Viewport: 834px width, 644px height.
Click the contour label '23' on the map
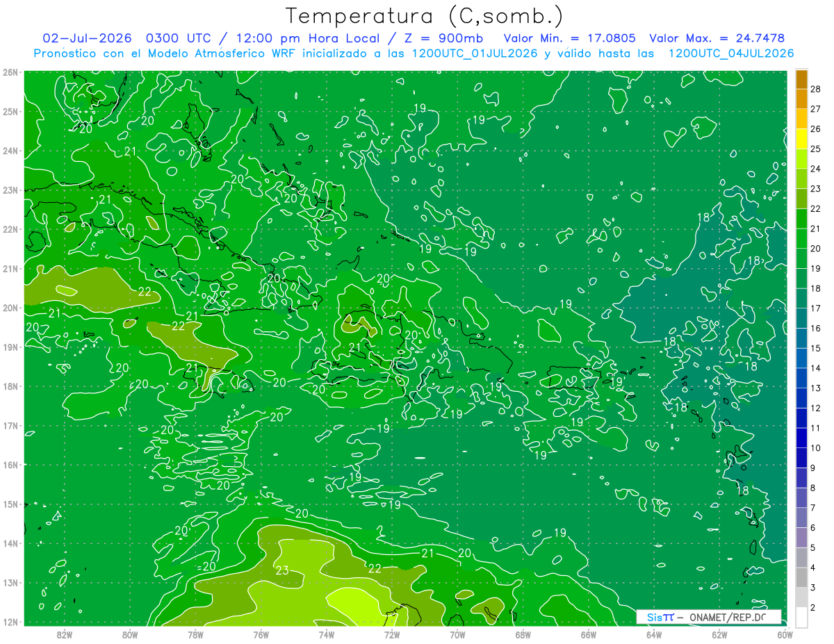pyautogui.click(x=282, y=571)
